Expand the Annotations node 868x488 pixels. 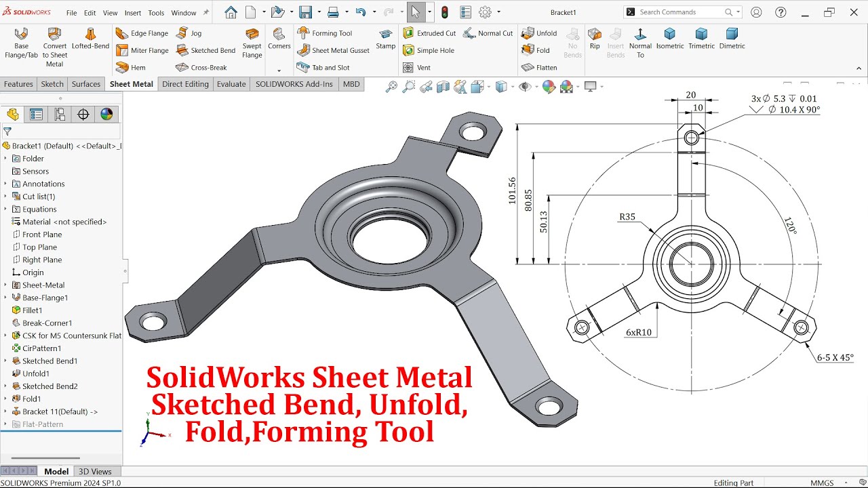5,184
